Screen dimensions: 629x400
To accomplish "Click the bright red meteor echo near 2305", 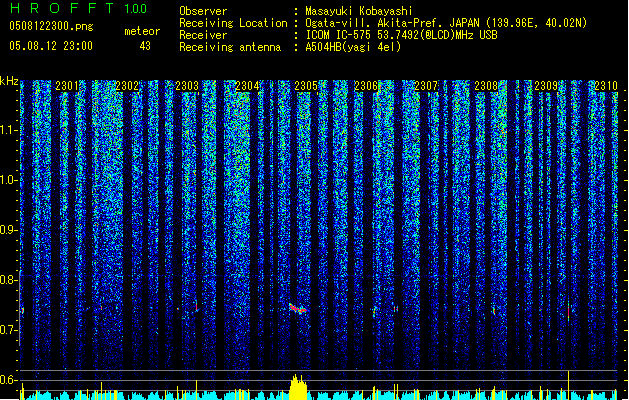I will (298, 309).
